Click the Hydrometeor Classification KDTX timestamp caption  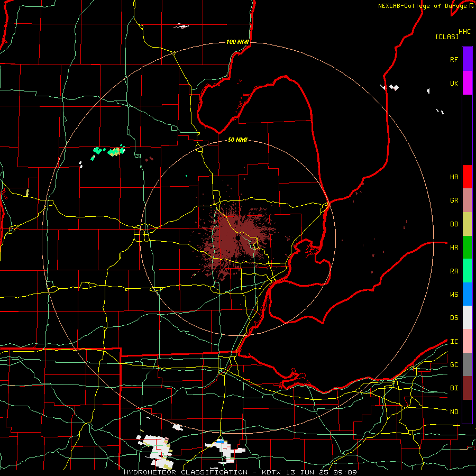240,472
